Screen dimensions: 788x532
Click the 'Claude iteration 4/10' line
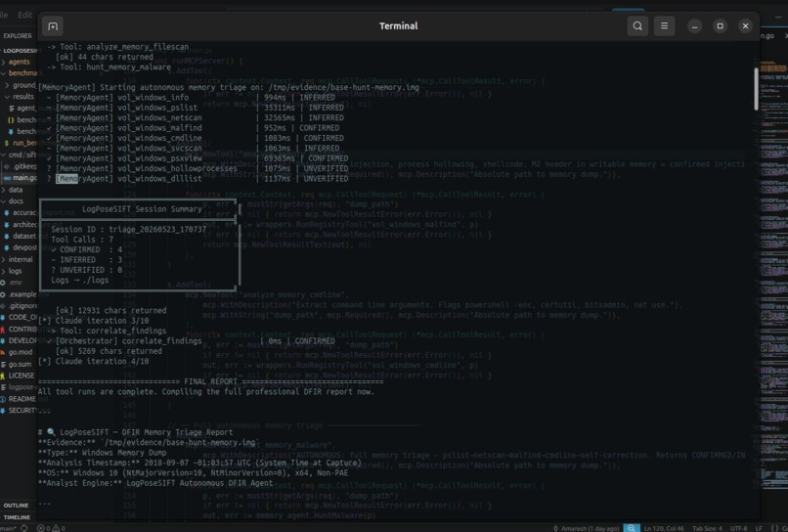pos(94,361)
